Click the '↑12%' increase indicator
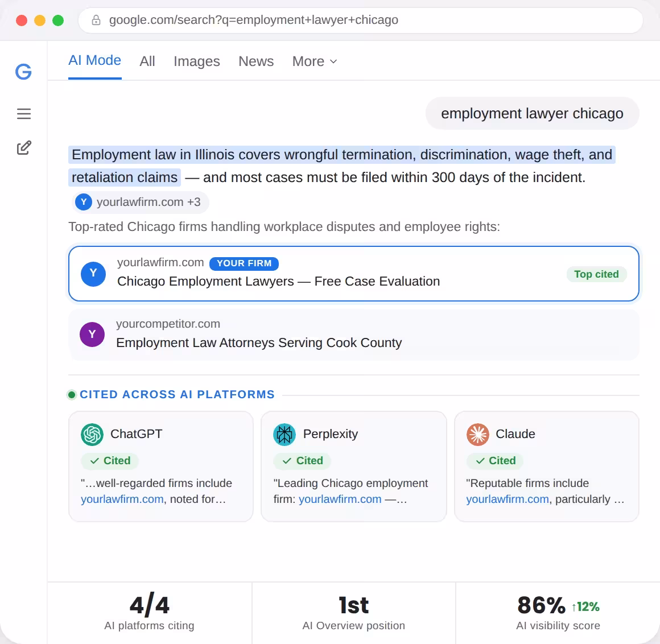This screenshot has height=644, width=660. [x=585, y=607]
